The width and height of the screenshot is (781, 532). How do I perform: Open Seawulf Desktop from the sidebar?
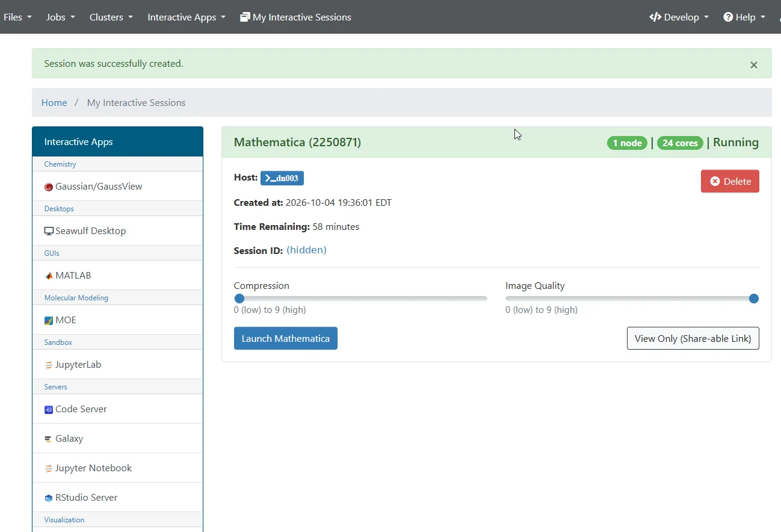click(x=117, y=231)
